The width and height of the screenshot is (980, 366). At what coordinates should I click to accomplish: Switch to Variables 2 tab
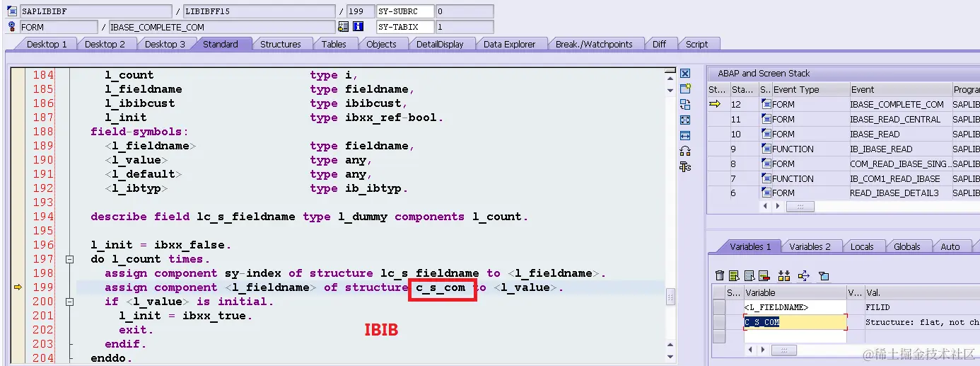[x=810, y=246]
